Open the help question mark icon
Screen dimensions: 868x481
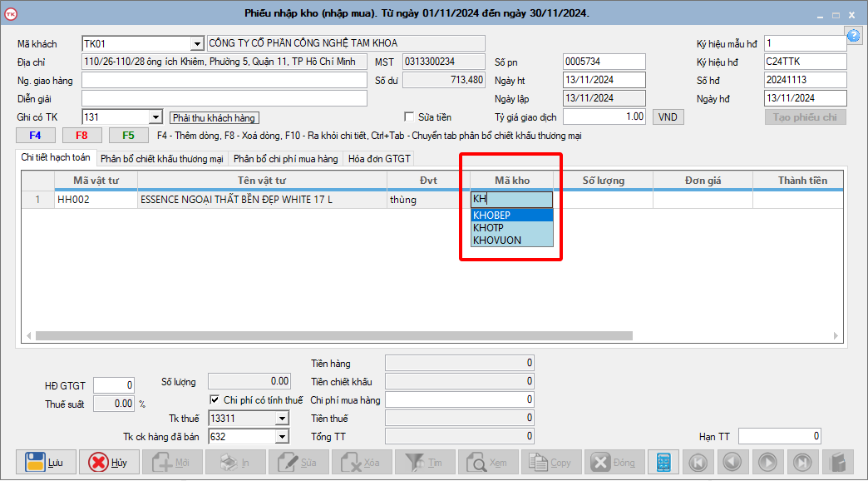(x=854, y=36)
